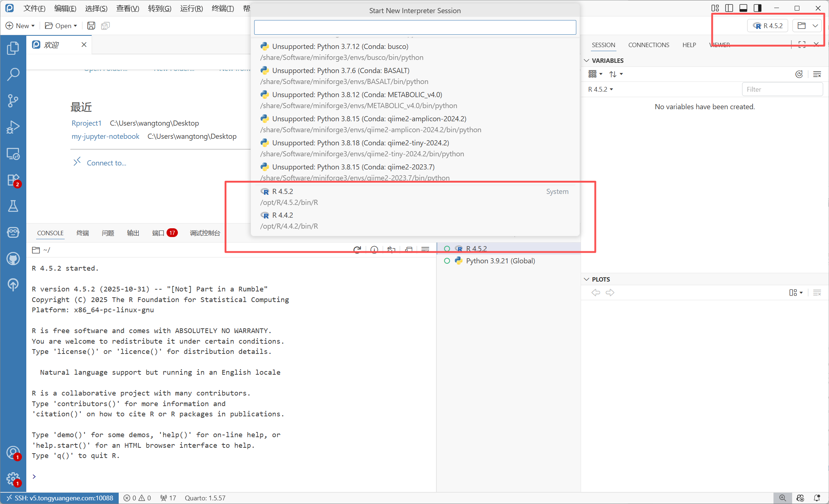Toggle the bottom panel visibility
This screenshot has width=829, height=504.
(743, 8)
